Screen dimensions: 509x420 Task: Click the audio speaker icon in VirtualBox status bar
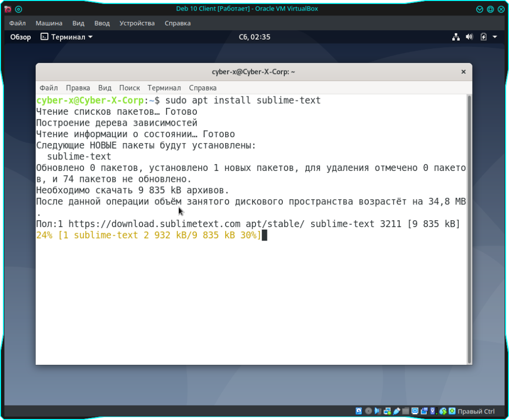(378, 411)
